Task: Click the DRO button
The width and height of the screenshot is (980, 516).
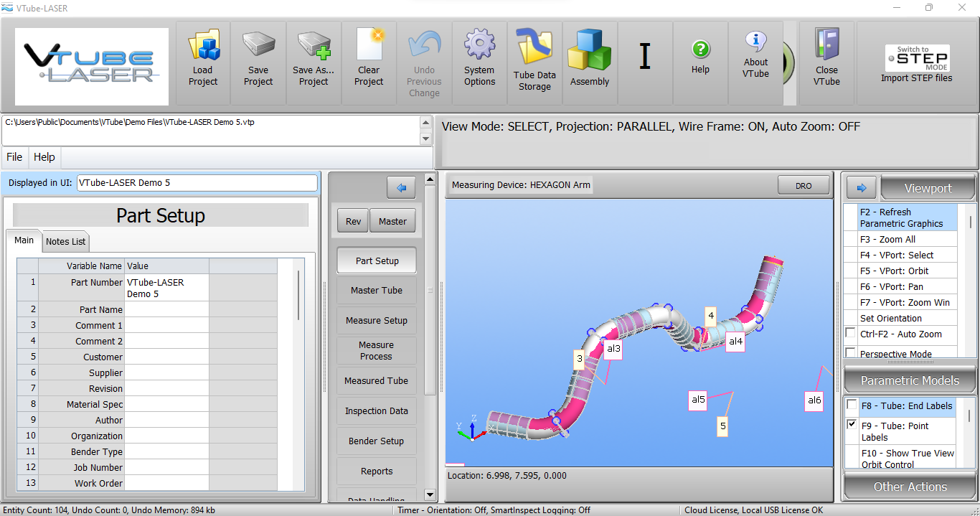Action: (x=804, y=186)
